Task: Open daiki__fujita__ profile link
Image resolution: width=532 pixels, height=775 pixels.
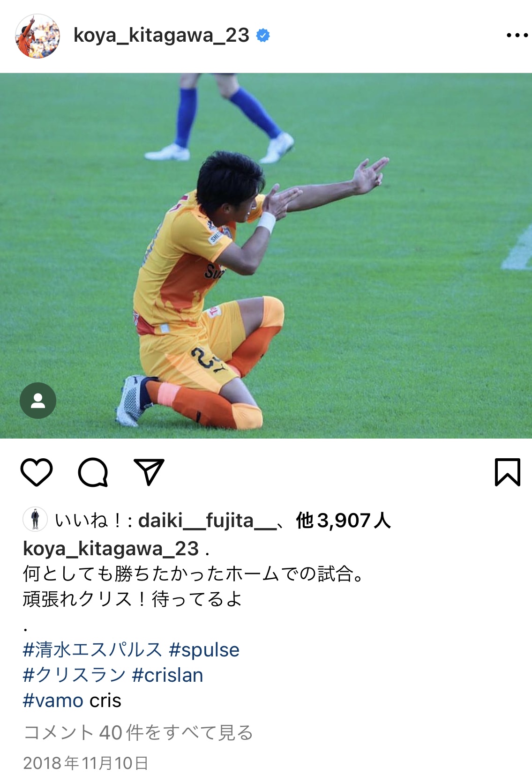Action: point(207,520)
